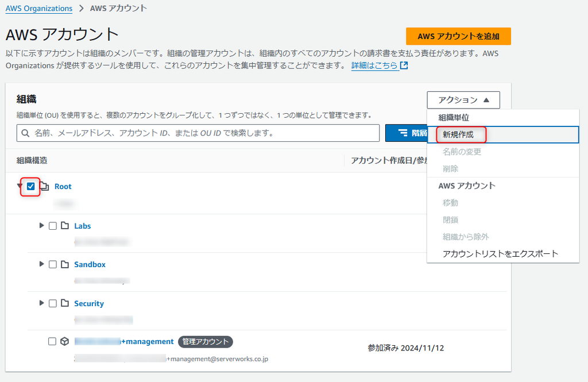588x382 pixels.
Task: Expand the Security organizational unit
Action: point(41,303)
